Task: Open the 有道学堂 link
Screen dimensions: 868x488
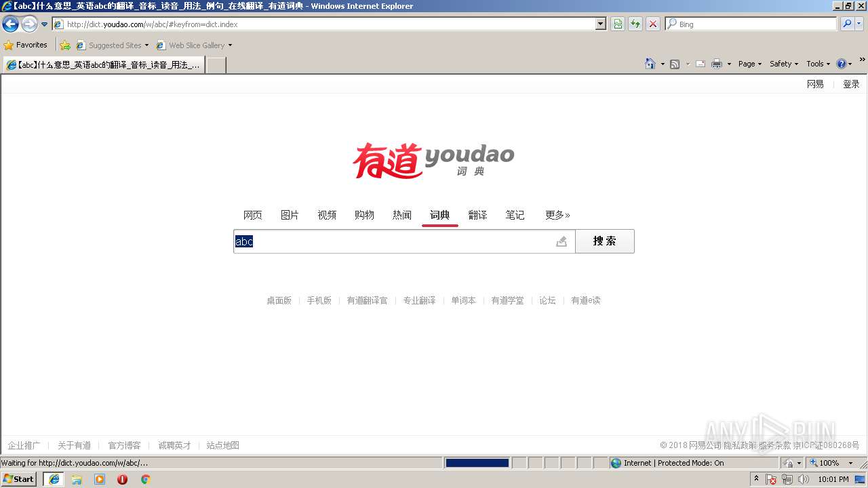Action: coord(507,300)
